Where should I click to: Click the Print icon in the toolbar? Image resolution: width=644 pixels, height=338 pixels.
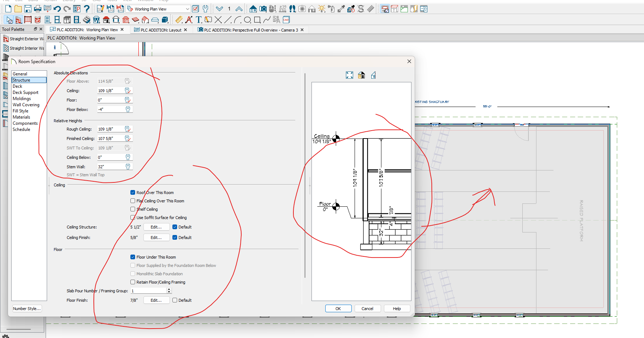coord(37,9)
